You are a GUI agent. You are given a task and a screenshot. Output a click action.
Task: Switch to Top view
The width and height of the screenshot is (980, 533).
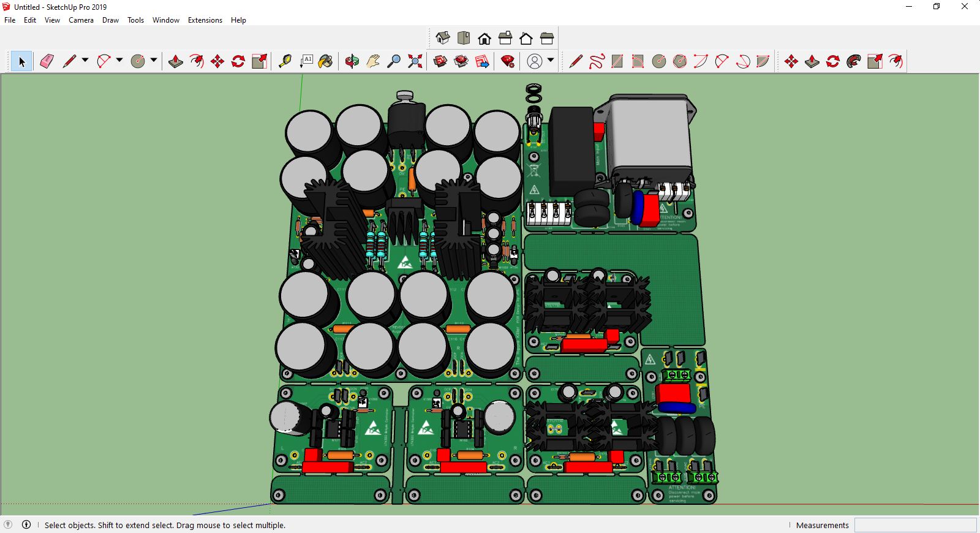(464, 39)
